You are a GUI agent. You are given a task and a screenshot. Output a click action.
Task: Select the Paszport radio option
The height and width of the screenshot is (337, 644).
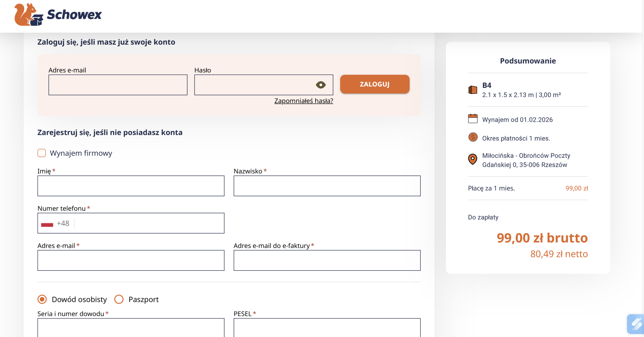pyautogui.click(x=119, y=299)
